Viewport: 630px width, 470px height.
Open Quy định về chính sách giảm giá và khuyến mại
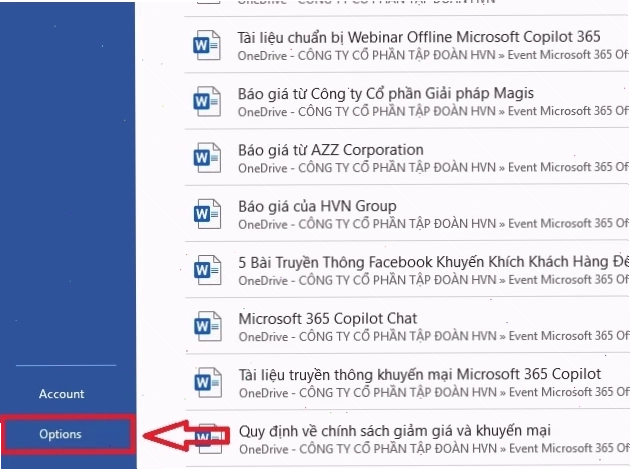pyautogui.click(x=395, y=431)
